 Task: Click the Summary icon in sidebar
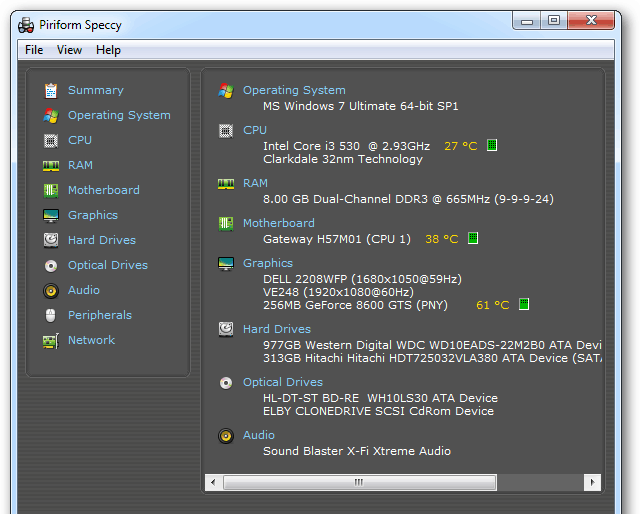[50, 90]
